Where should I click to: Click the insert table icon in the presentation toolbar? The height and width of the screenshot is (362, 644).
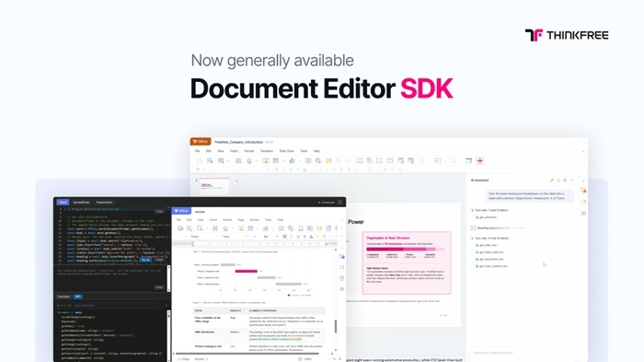(276, 160)
